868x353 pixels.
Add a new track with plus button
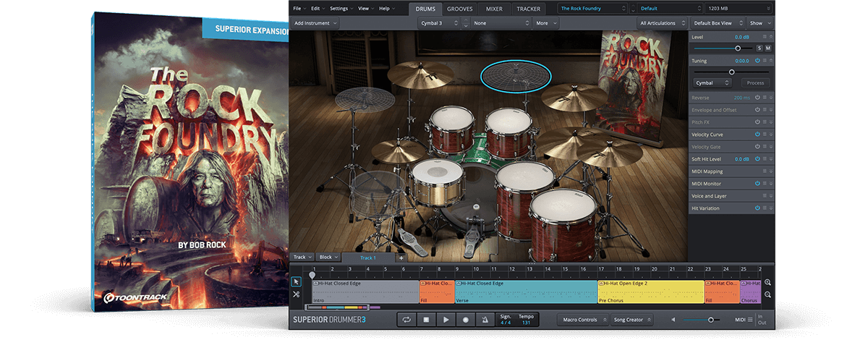coord(401,258)
